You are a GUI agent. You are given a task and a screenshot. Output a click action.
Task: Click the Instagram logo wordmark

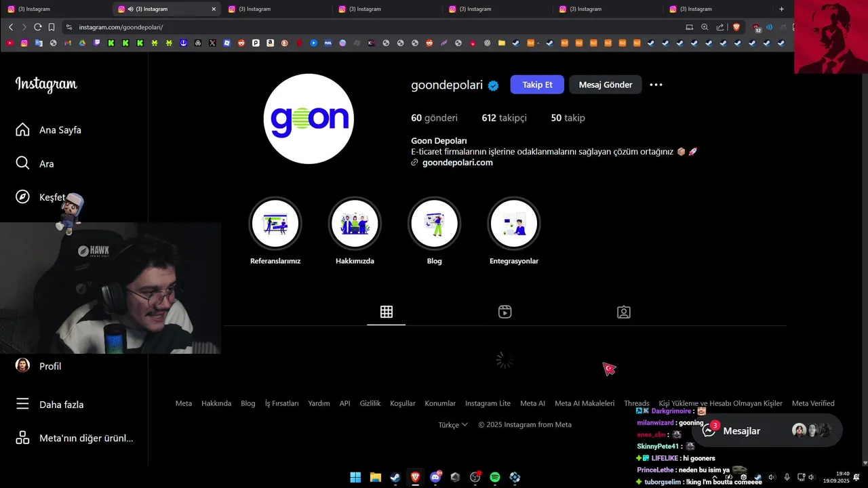(x=46, y=84)
